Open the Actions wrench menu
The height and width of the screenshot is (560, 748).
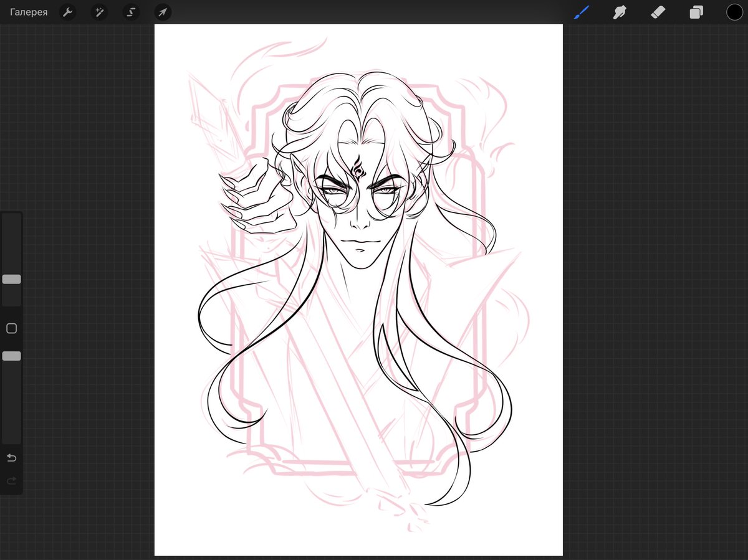68,12
